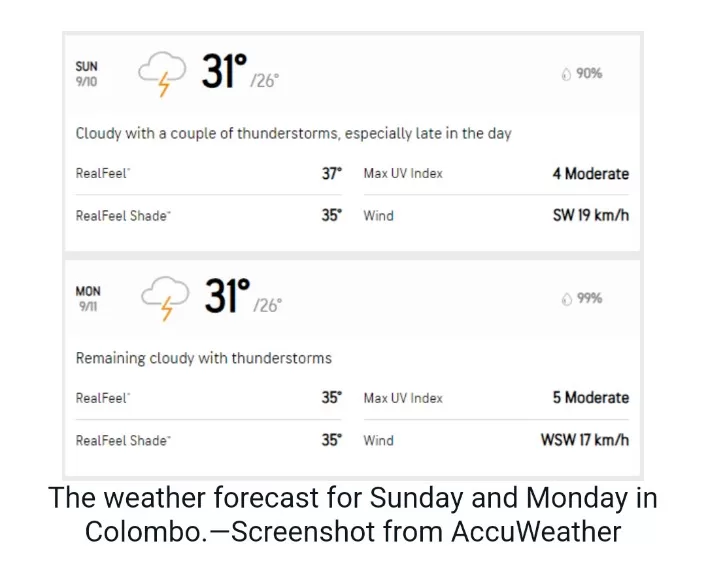Select the MON 9/11 date label
This screenshot has height=574, width=706.
pos(88,298)
